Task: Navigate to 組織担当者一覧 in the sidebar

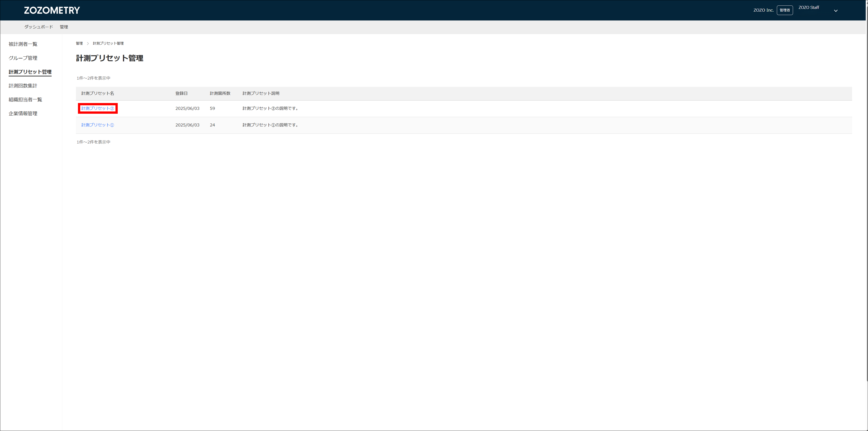Action: tap(25, 99)
